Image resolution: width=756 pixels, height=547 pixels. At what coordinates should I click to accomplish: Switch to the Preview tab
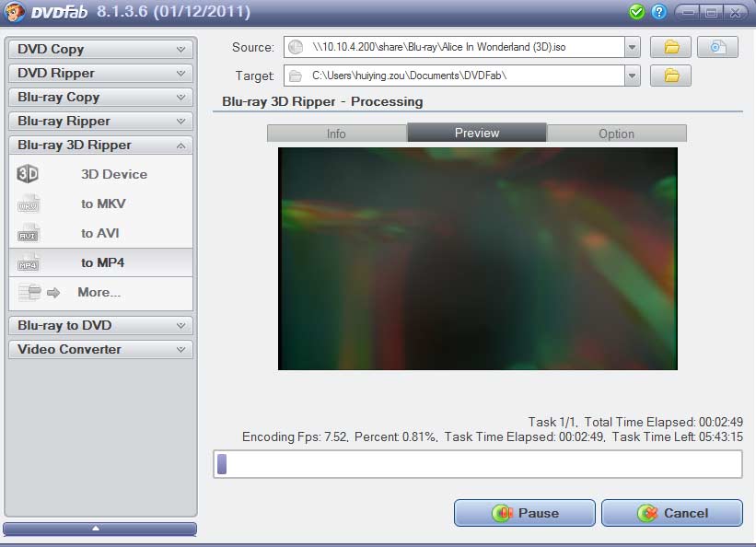[x=477, y=133]
